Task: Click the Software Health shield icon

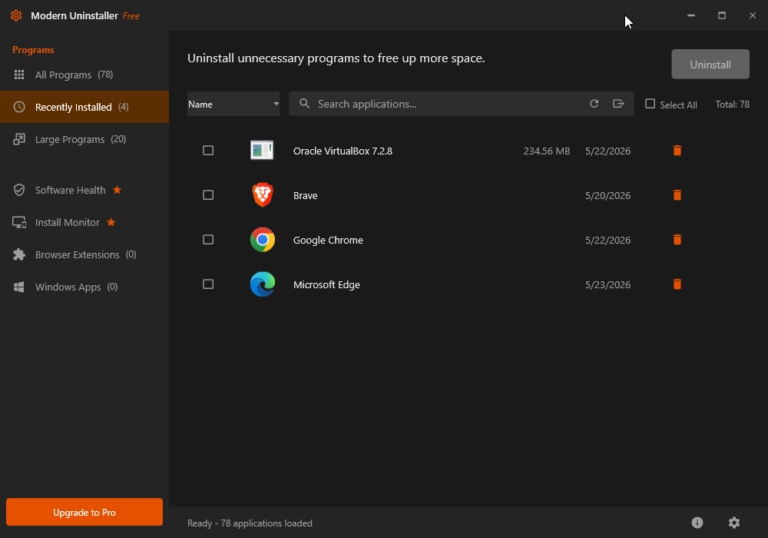Action: click(x=19, y=190)
